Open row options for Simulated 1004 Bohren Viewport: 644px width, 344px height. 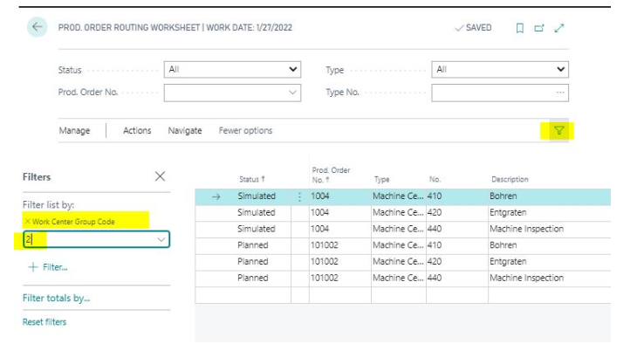(x=300, y=196)
